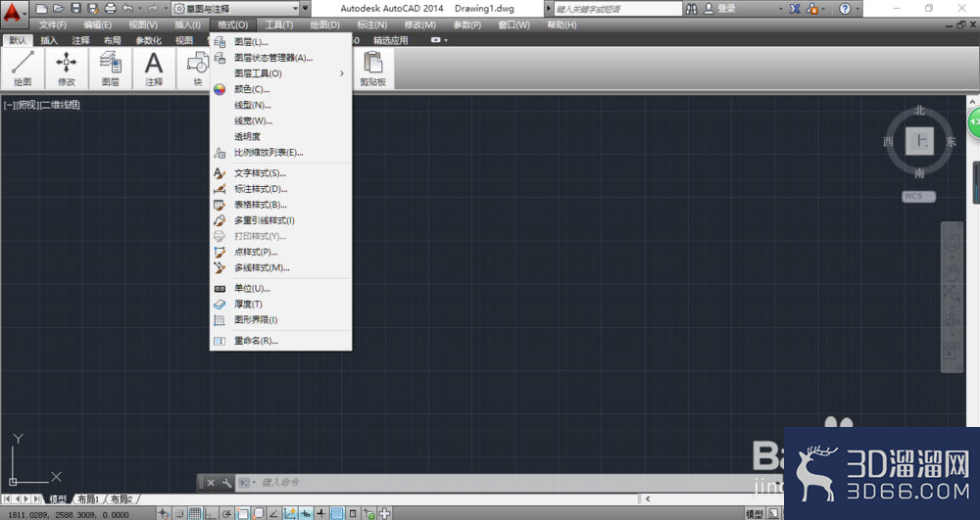
Task: Click the binoculars search icon
Action: [691, 9]
